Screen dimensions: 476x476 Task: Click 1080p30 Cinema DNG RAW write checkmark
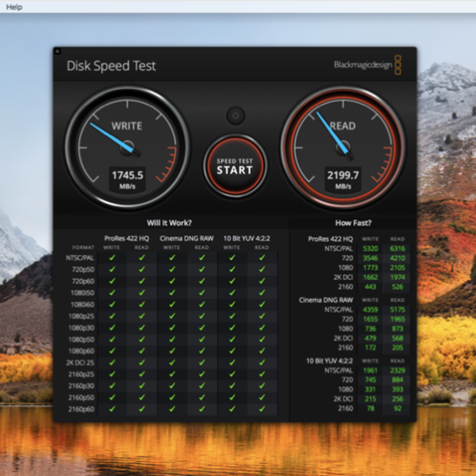pos(172,328)
